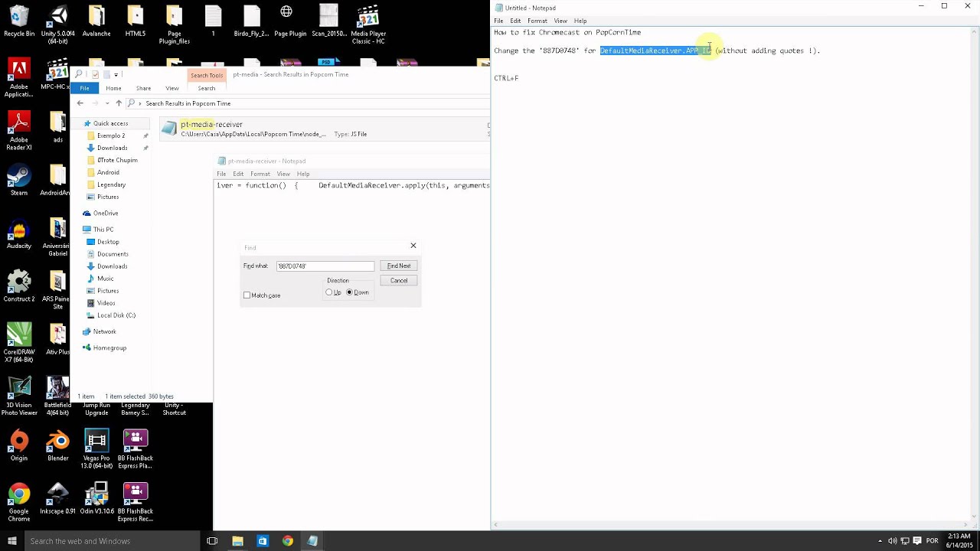
Task: Open Adobe Reader XI desktop icon
Action: [19, 130]
